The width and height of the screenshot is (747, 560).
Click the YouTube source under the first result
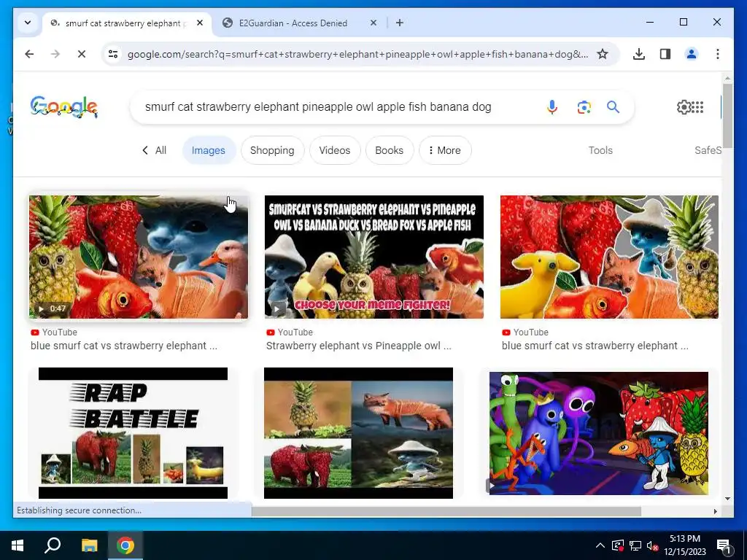click(x=54, y=332)
